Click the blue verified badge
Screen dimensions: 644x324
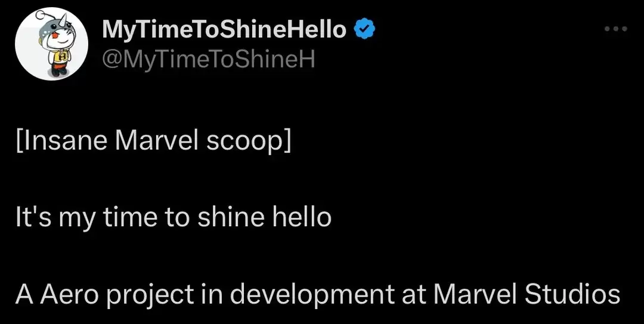click(364, 29)
